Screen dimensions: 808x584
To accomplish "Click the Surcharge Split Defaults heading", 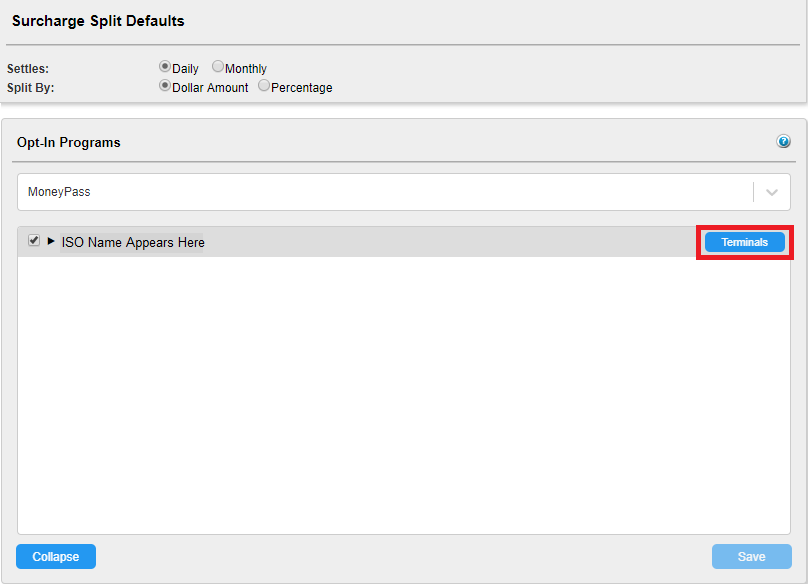I will click(x=98, y=21).
